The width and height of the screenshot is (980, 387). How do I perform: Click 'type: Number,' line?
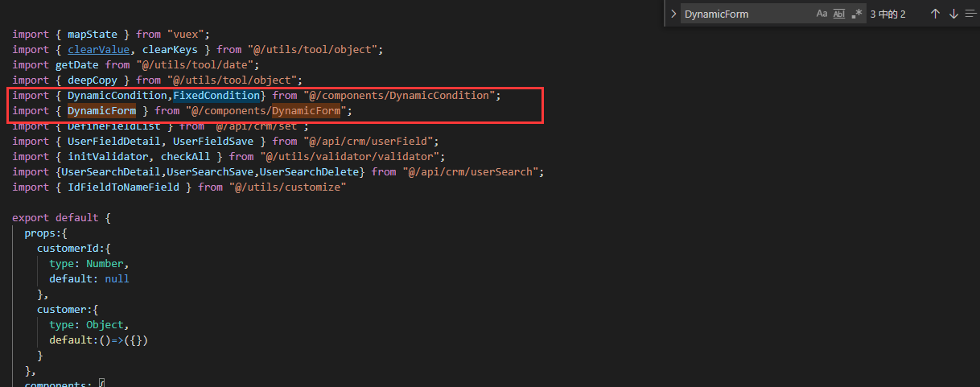89,263
